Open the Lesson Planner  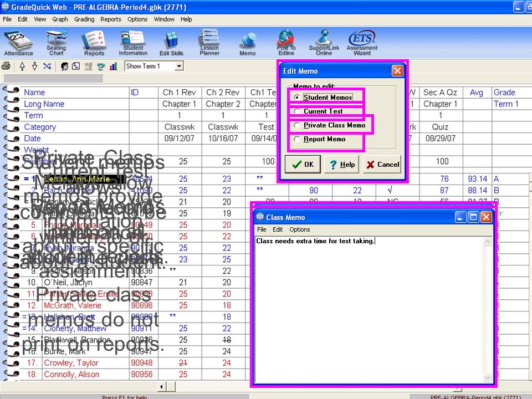[x=209, y=43]
